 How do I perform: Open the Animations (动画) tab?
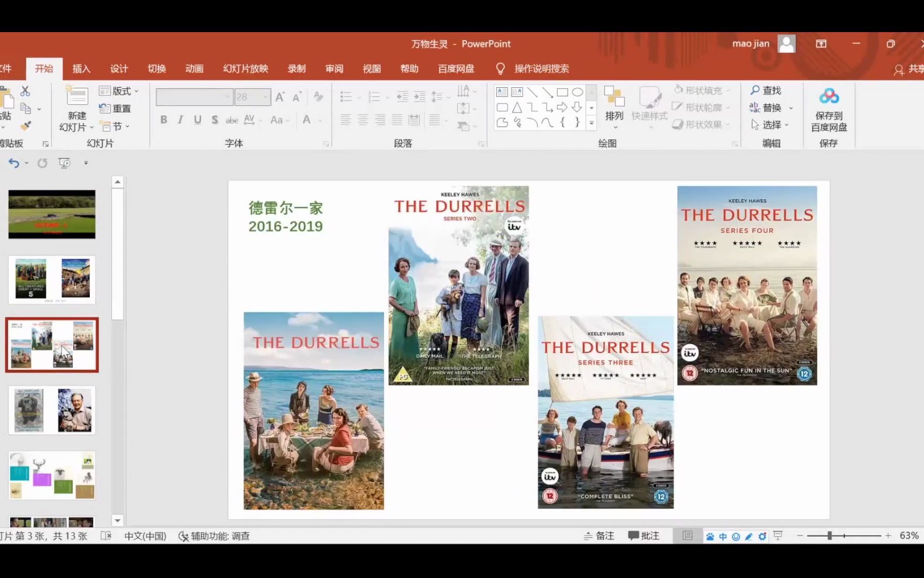click(x=195, y=69)
